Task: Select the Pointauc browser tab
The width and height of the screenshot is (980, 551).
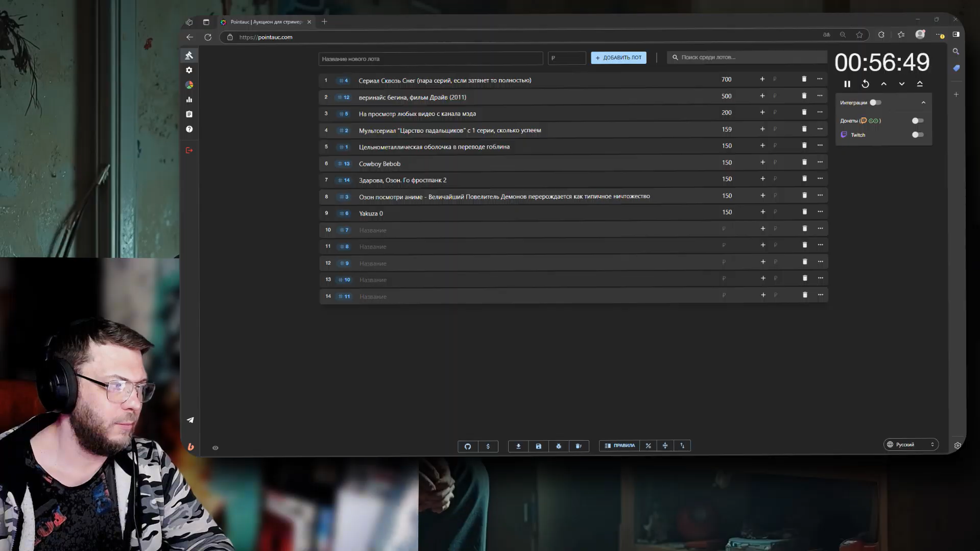Action: coord(266,22)
